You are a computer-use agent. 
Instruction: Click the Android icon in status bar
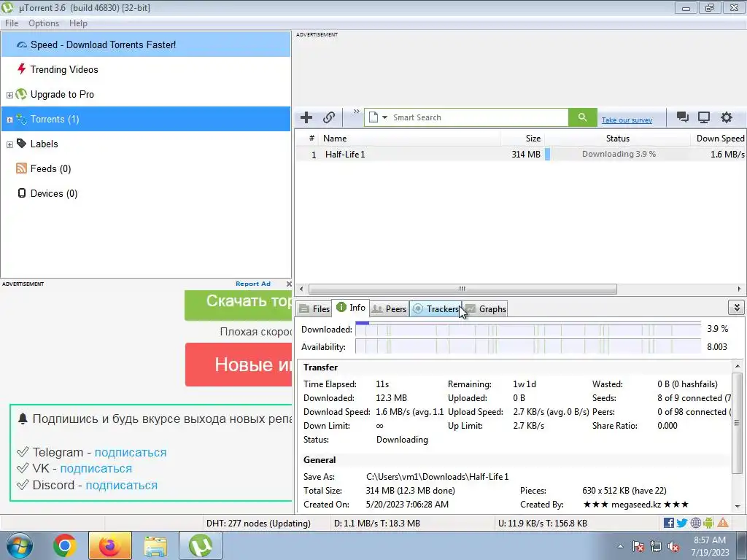[708, 523]
